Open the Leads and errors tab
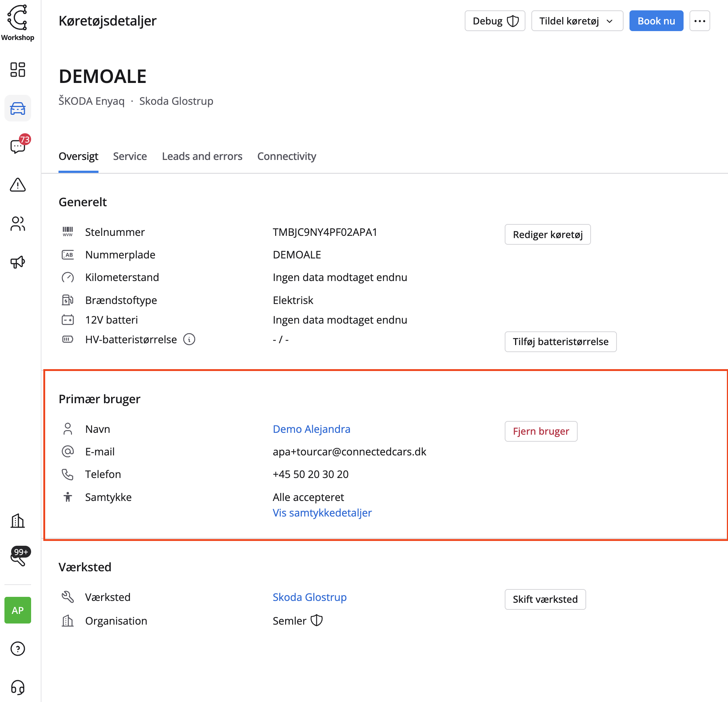Viewport: 728px width, 702px height. [x=202, y=156]
